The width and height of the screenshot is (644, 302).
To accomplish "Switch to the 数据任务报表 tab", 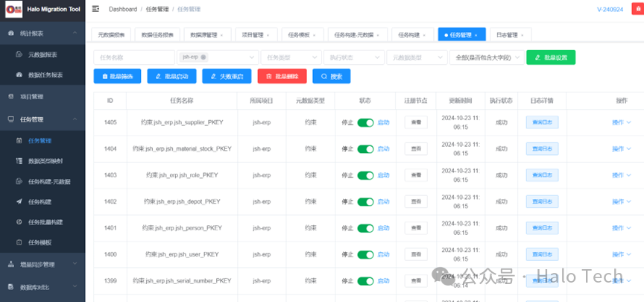I will click(157, 35).
